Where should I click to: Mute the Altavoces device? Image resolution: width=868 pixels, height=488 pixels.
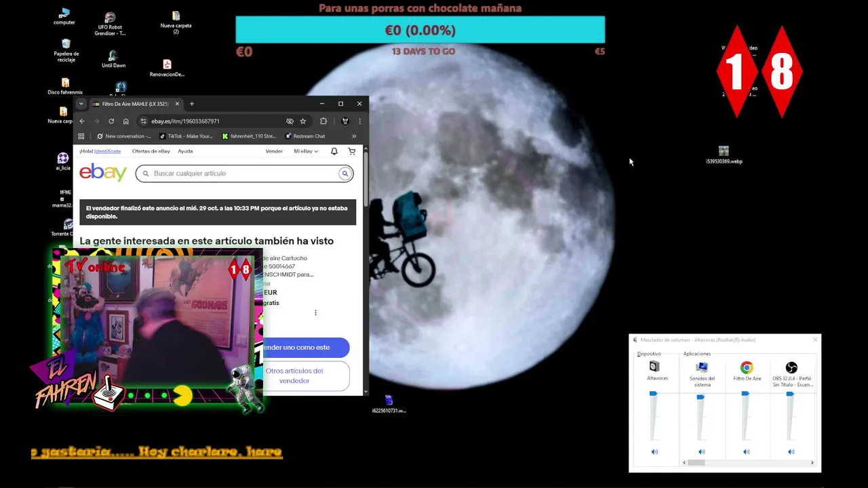(654, 452)
